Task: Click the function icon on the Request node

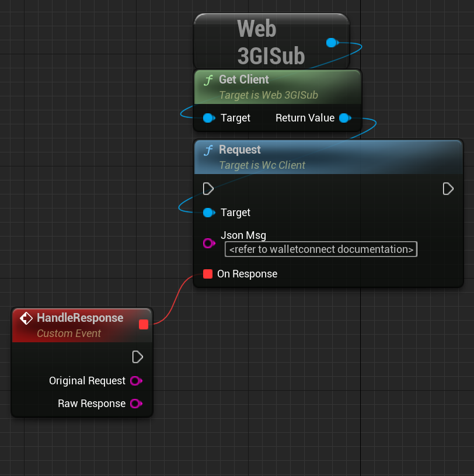Action: tap(208, 150)
